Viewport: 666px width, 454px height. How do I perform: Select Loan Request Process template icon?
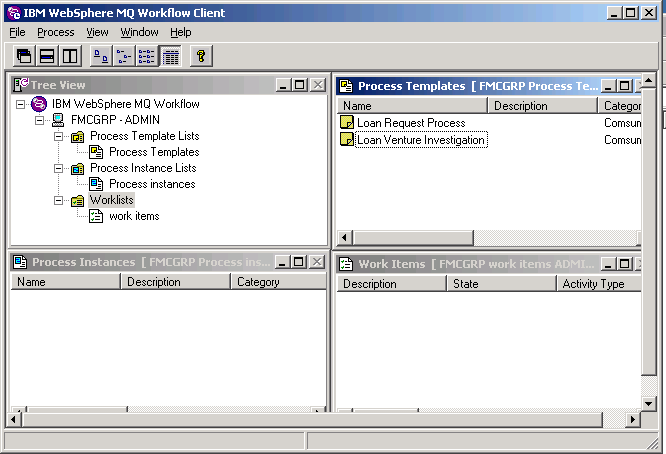(347, 123)
